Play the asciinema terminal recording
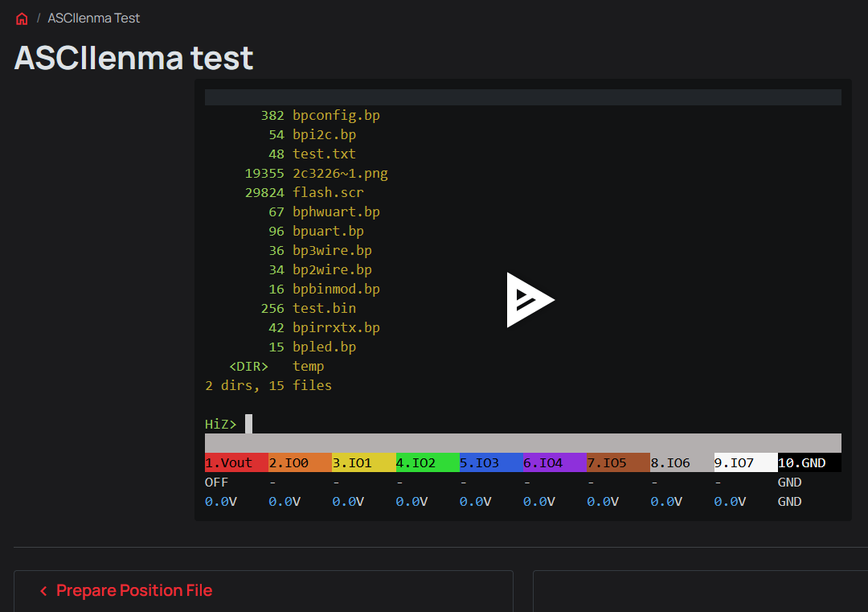 click(530, 300)
